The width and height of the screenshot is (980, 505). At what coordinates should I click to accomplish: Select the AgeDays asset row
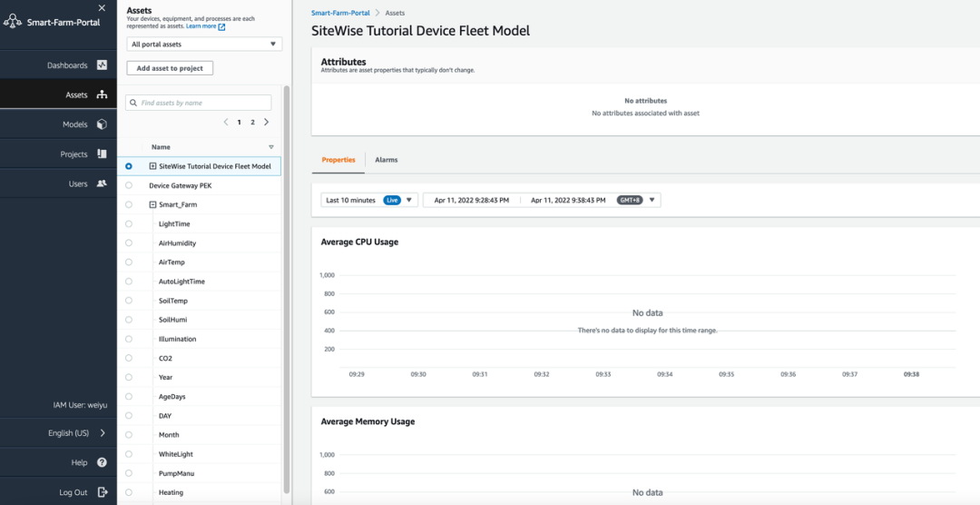(200, 397)
